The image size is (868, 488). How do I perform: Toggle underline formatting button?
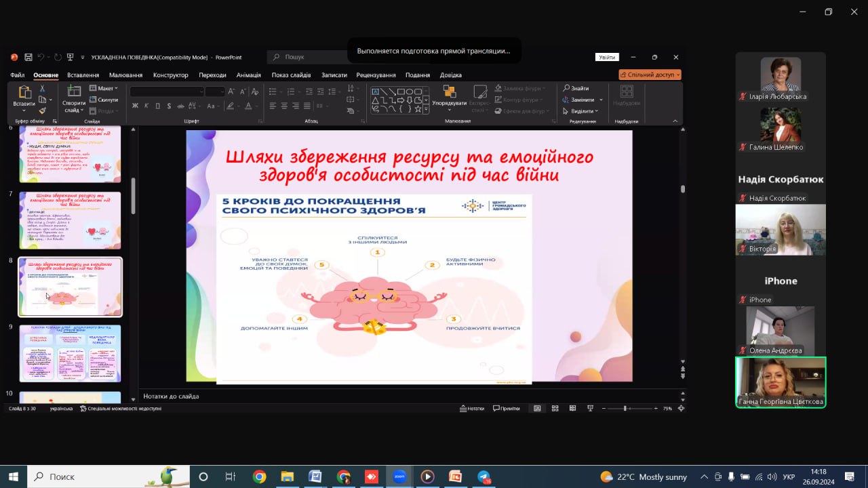pos(158,106)
